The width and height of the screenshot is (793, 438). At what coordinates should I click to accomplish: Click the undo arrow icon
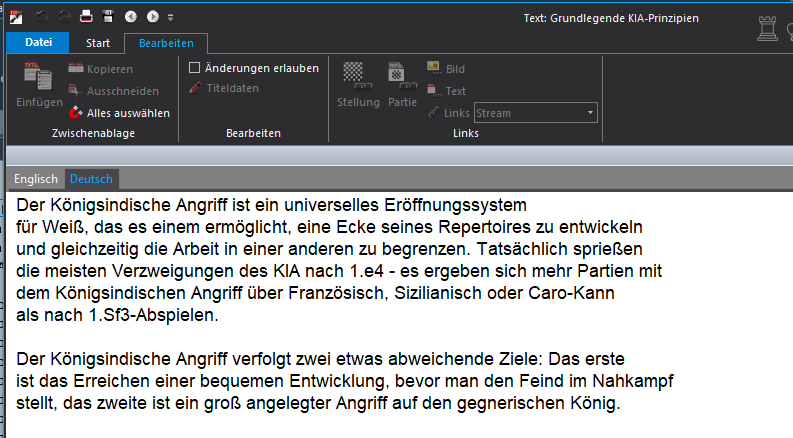pos(43,17)
